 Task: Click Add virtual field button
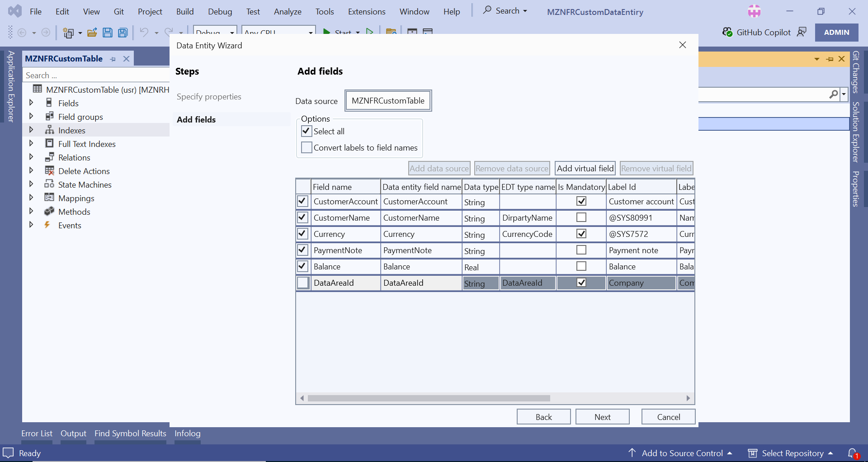[585, 168]
